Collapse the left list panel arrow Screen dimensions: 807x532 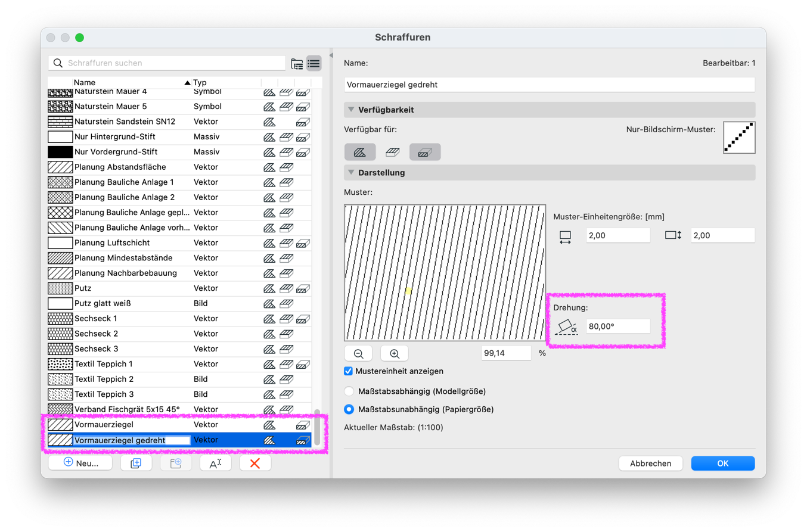pyautogui.click(x=331, y=55)
